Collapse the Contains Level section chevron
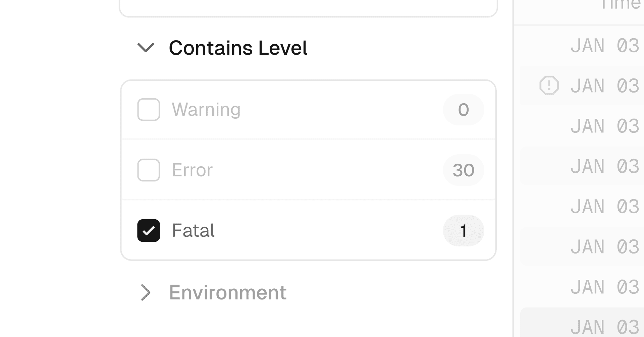644x337 pixels. [x=146, y=48]
